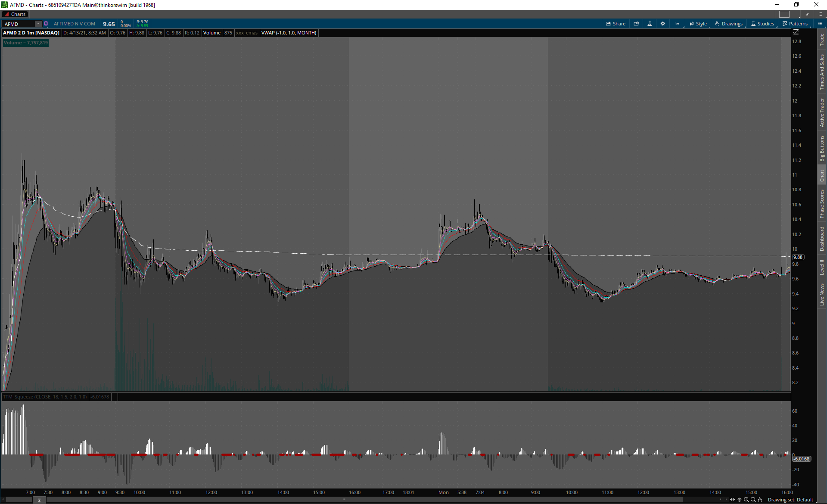Toggle the purple symbol link color box
Screen dimensions: 827x504
(x=46, y=24)
